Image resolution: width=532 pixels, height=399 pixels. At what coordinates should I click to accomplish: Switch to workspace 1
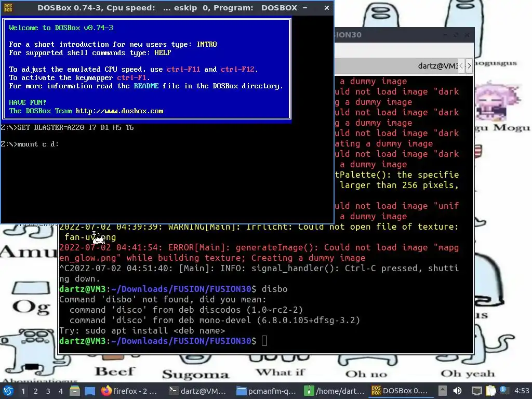(x=23, y=391)
